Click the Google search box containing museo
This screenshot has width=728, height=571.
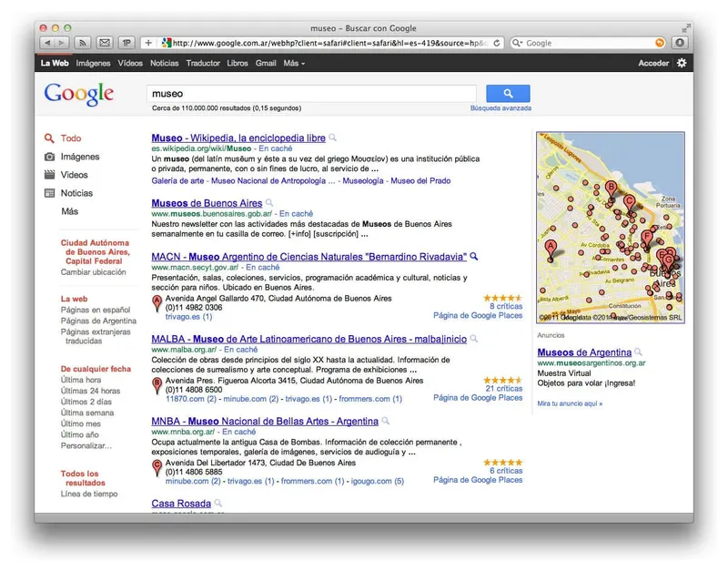311,94
